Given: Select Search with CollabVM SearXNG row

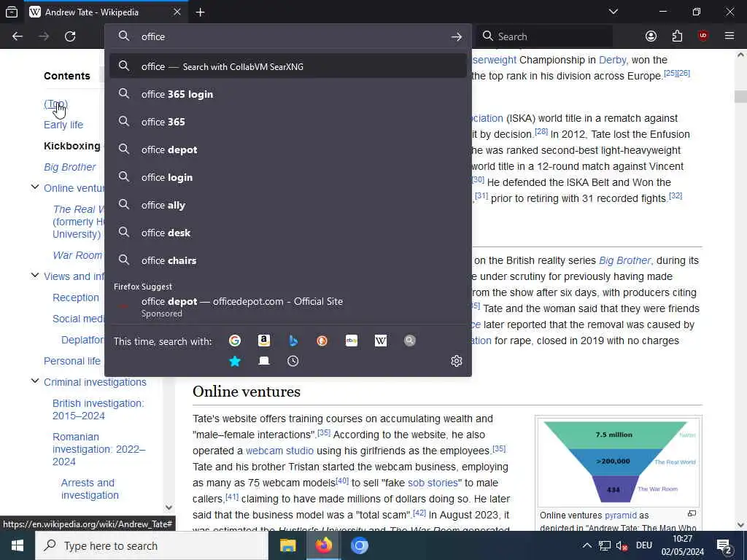Looking at the screenshot, I should coord(287,66).
